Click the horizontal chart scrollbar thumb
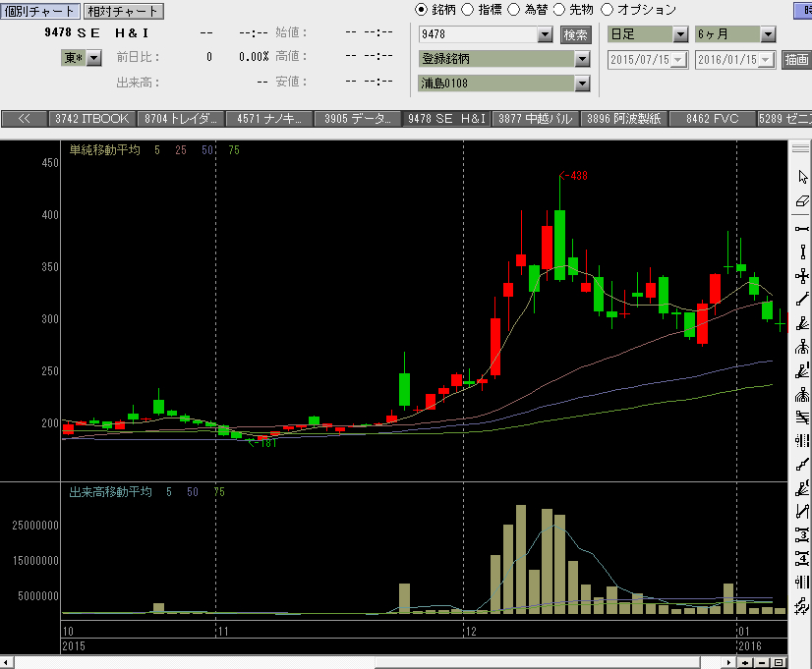The width and height of the screenshot is (812, 669). point(538,663)
